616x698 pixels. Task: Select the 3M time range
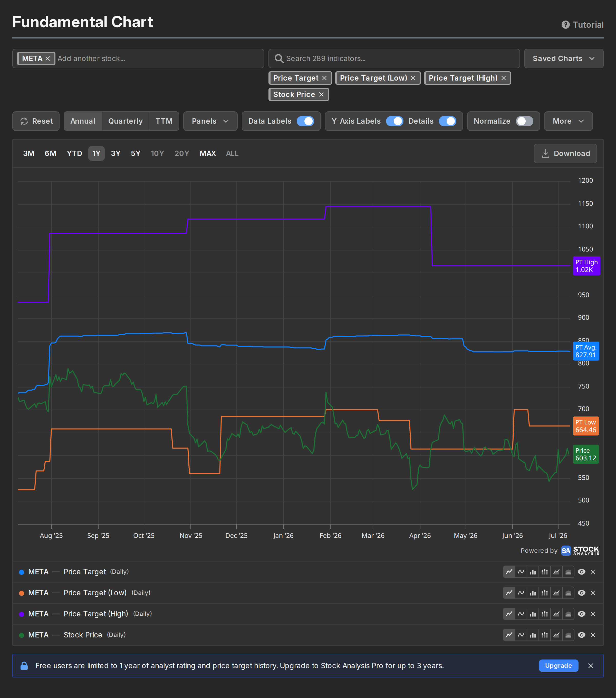[29, 153]
